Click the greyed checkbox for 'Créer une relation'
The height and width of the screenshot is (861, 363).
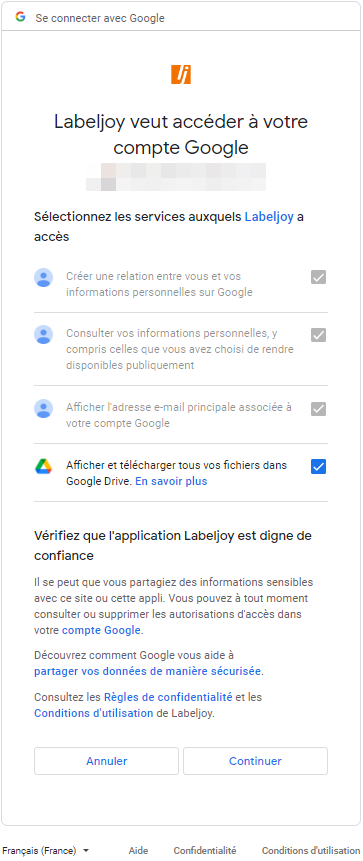click(319, 277)
